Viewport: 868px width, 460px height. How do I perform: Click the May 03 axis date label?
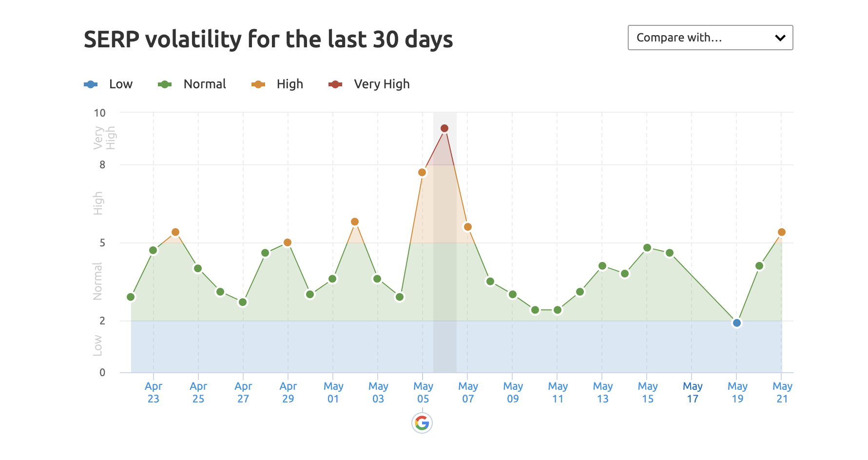378,393
